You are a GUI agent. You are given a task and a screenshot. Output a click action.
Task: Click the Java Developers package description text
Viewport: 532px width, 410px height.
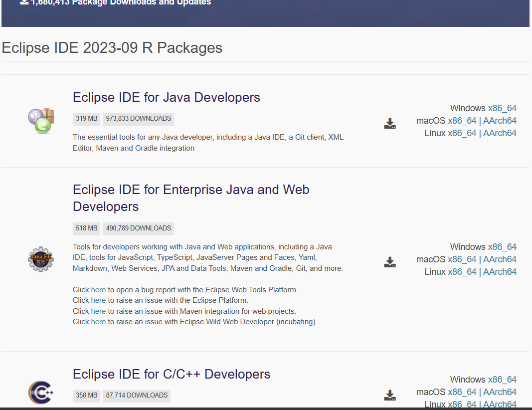click(x=208, y=143)
